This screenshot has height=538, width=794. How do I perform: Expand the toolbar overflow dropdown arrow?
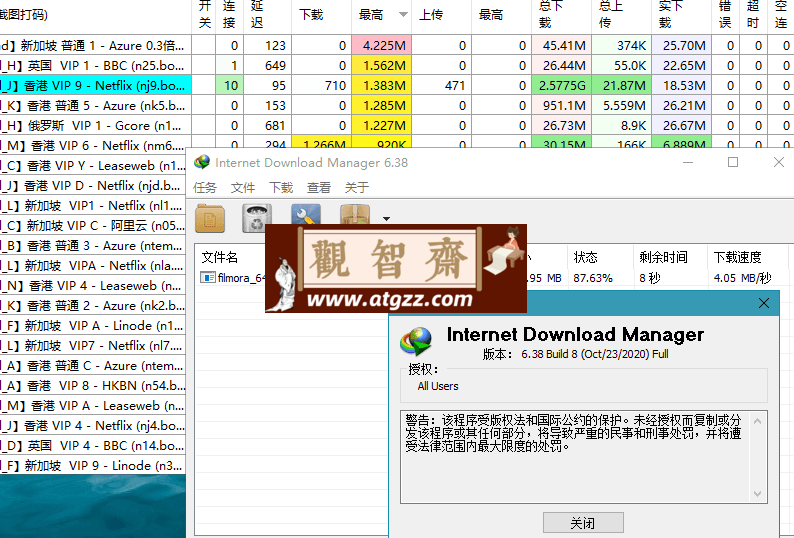(386, 219)
